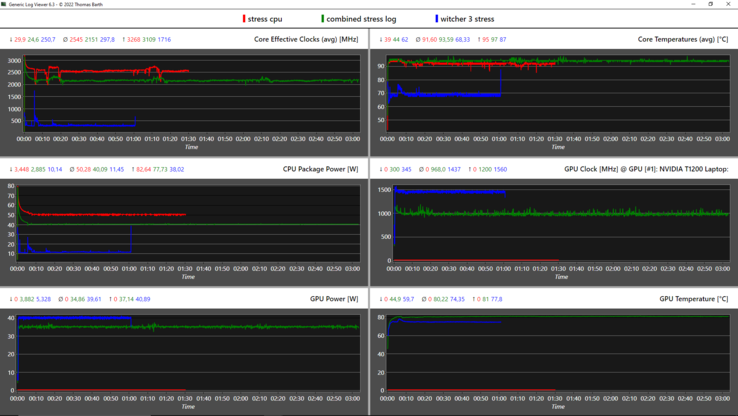Viewport: 738px width, 416px height.
Task: Maximize the Generic Log Viewer window
Action: click(x=711, y=4)
